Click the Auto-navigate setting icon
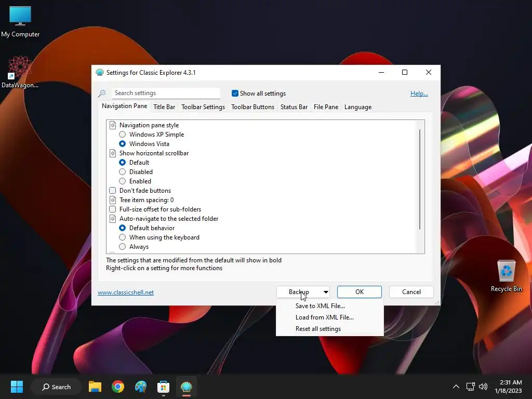532x399 pixels. [113, 219]
